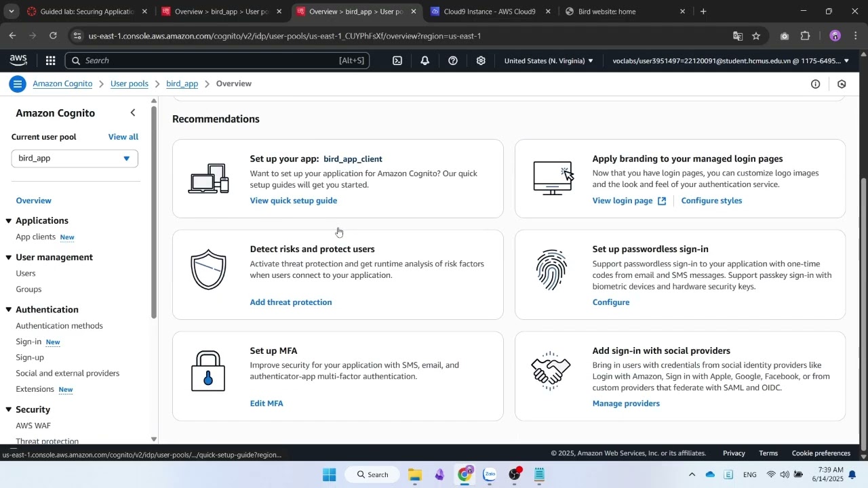Open AWS console settings gear
The width and height of the screenshot is (868, 488).
481,60
